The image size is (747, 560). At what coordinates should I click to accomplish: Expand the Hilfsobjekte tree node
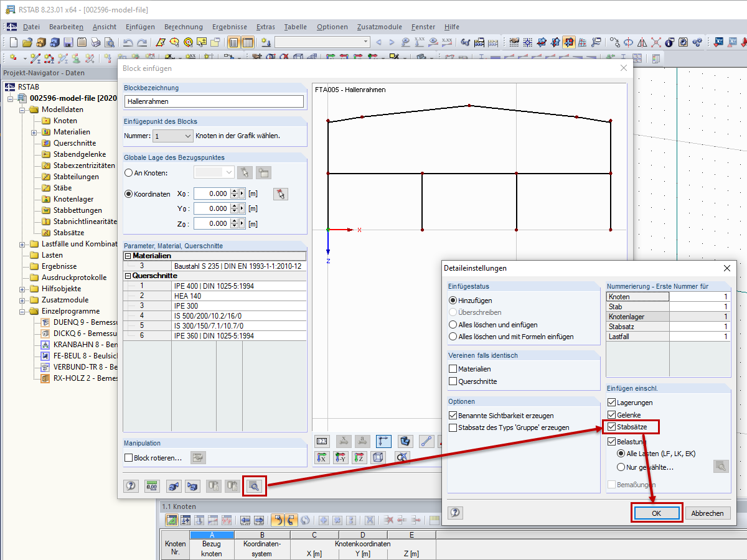point(22,289)
